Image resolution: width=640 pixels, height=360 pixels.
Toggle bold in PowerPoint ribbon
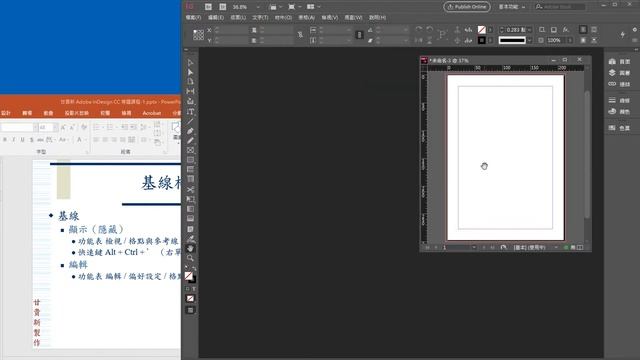coord(4,140)
